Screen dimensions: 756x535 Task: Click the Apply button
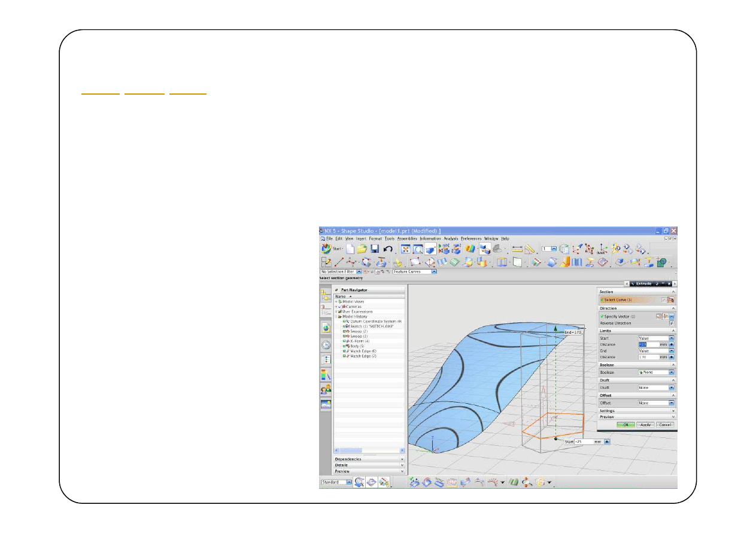click(x=645, y=424)
